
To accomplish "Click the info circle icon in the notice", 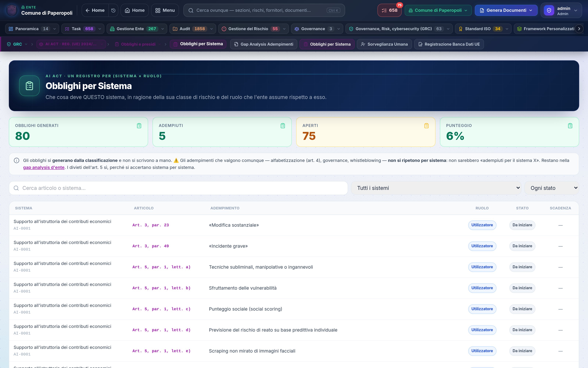I will tap(17, 160).
